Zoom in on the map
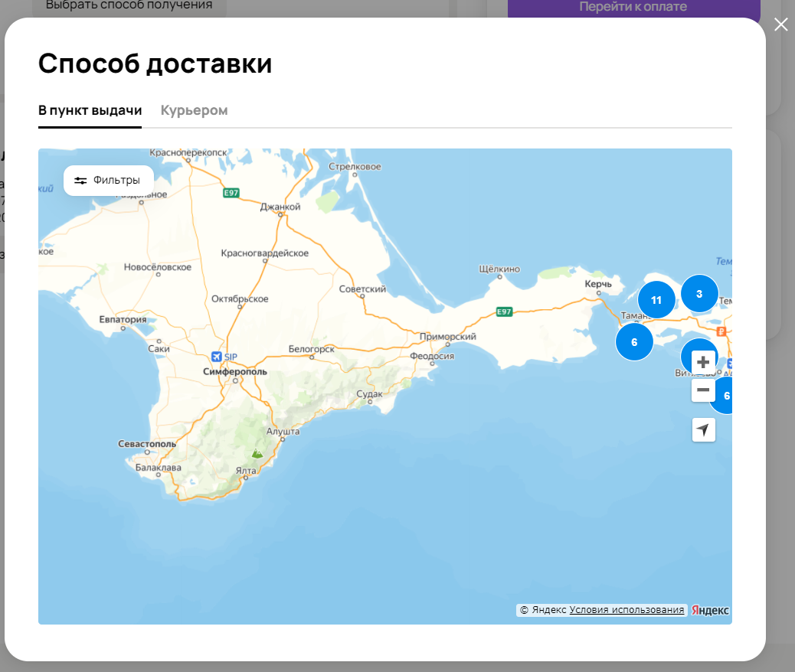Viewport: 795px width, 672px height. pyautogui.click(x=703, y=362)
